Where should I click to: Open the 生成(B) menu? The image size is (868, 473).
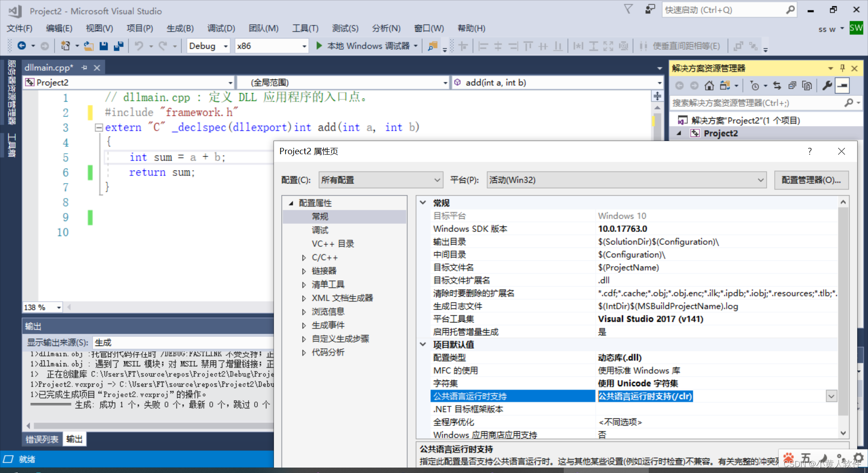180,28
